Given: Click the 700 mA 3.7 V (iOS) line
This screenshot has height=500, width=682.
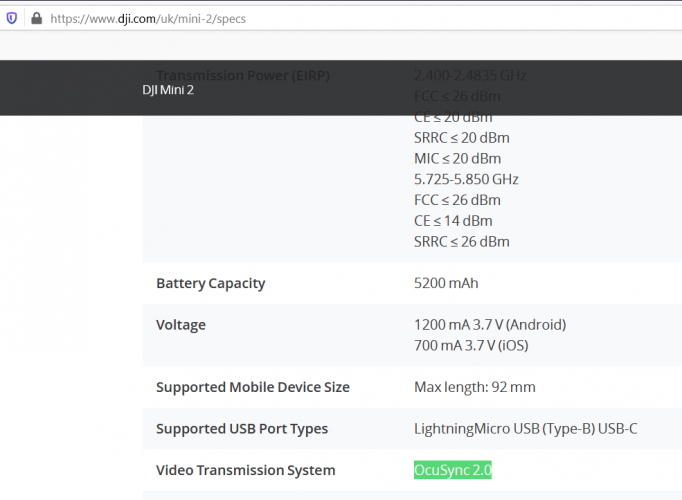Looking at the screenshot, I should point(471,346).
